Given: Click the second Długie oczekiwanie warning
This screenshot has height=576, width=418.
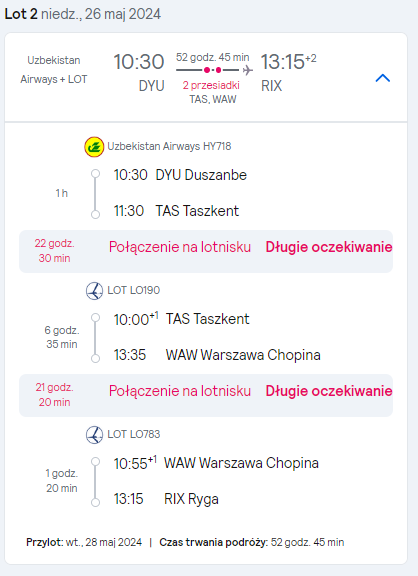Looking at the screenshot, I should click(x=329, y=391).
